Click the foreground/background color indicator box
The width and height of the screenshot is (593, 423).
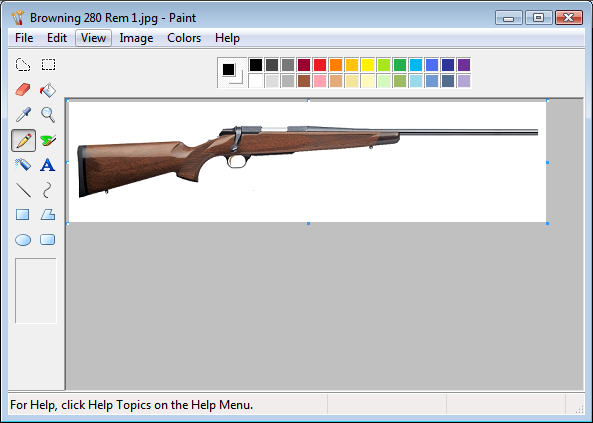tap(232, 73)
